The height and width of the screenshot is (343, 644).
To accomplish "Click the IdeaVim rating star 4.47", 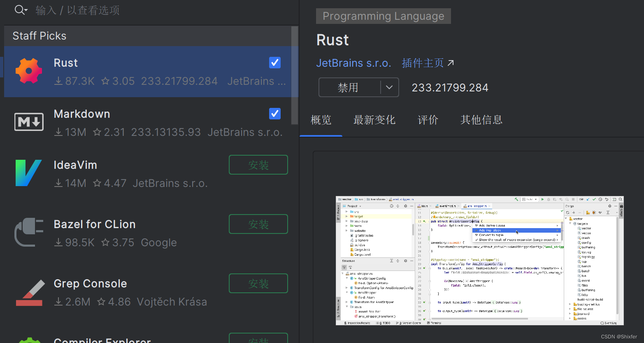I will tap(109, 183).
